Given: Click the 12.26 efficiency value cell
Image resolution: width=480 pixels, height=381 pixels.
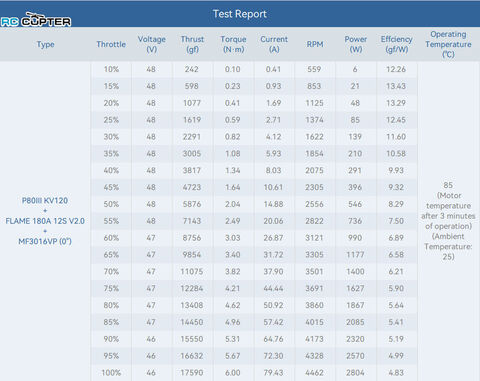Looking at the screenshot, I should coord(396,69).
